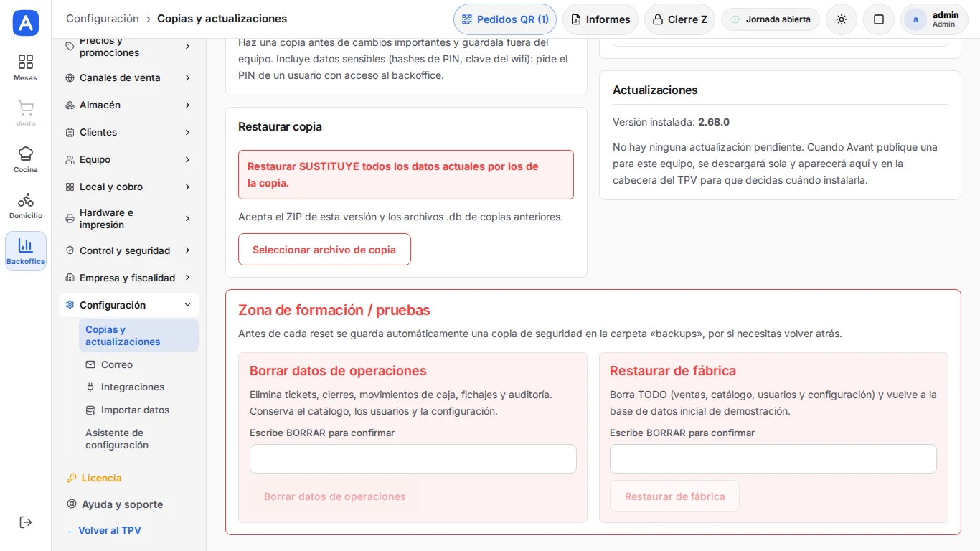Open Pedidos QR (1) button

point(505,19)
